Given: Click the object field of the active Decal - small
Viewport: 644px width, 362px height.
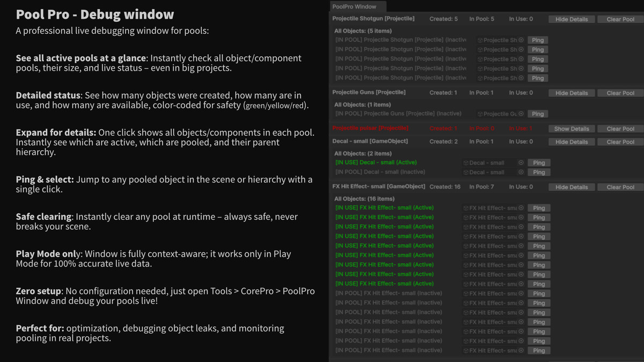Looking at the screenshot, I should click(493, 163).
